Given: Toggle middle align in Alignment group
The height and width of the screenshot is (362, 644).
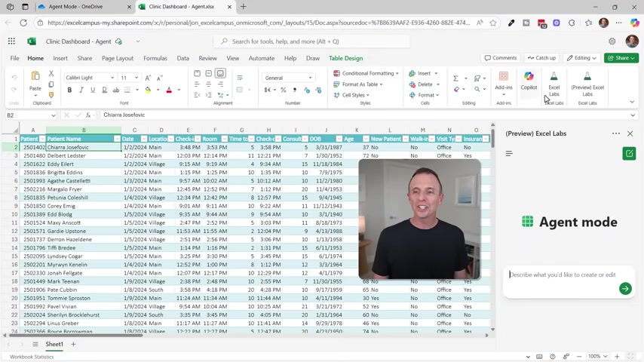Looking at the screenshot, I should point(209,73).
